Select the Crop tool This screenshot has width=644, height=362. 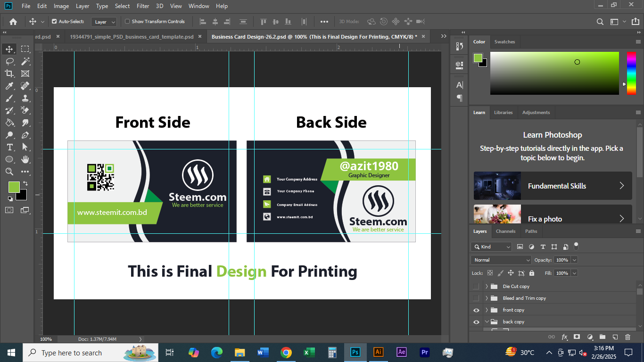pyautogui.click(x=9, y=74)
